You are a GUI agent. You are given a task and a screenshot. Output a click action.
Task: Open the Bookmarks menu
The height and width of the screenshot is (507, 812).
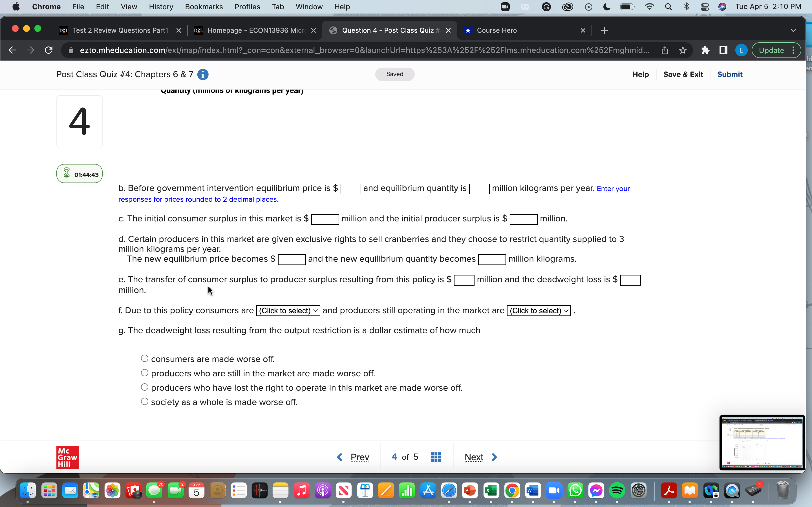[204, 7]
